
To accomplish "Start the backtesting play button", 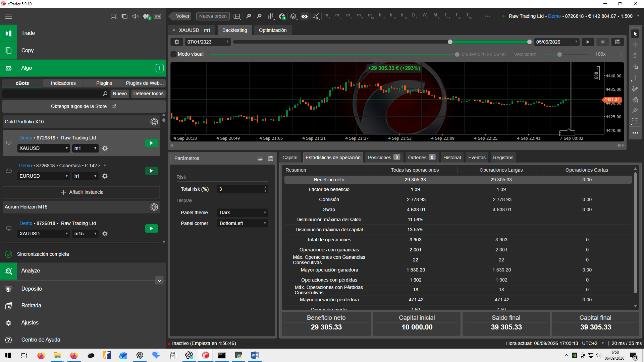I will 588,42.
